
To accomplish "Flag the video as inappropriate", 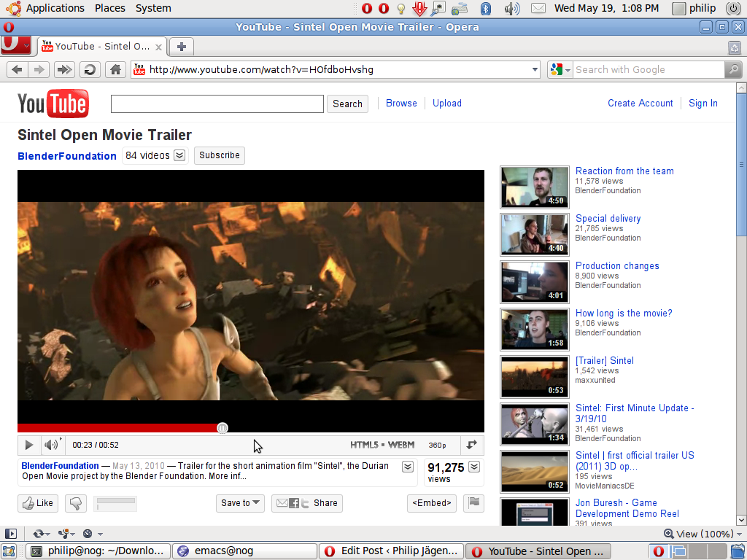I will (x=473, y=503).
